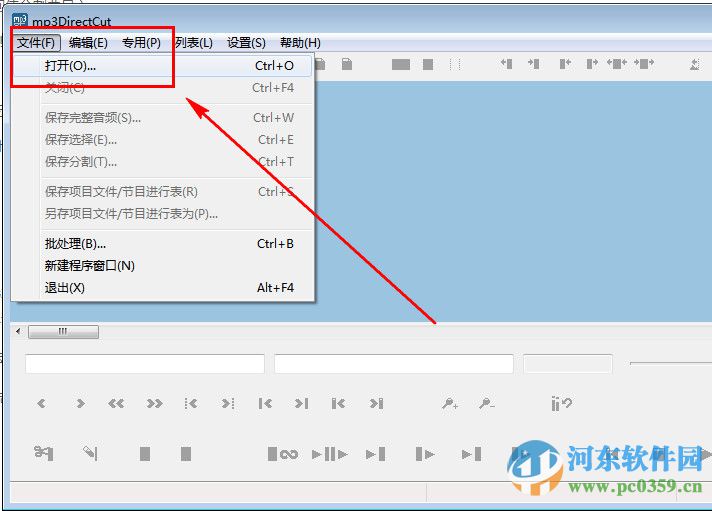Click toolbar icon with left arrow before block
712x511 pixels.
[507, 64]
